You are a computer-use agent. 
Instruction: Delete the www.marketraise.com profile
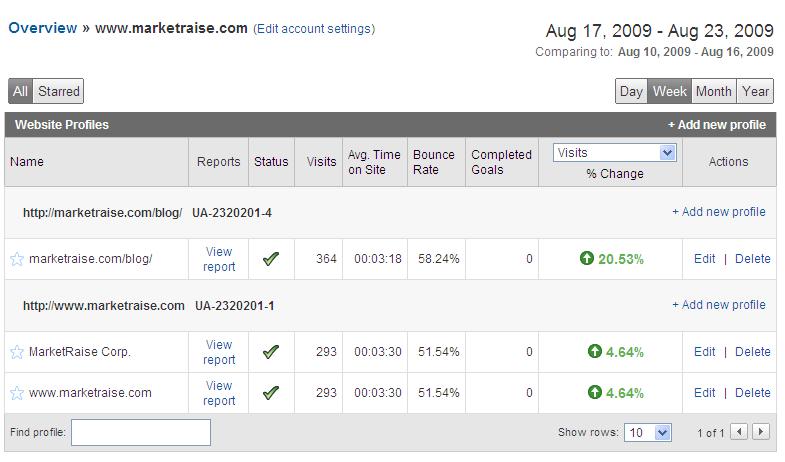click(x=752, y=393)
